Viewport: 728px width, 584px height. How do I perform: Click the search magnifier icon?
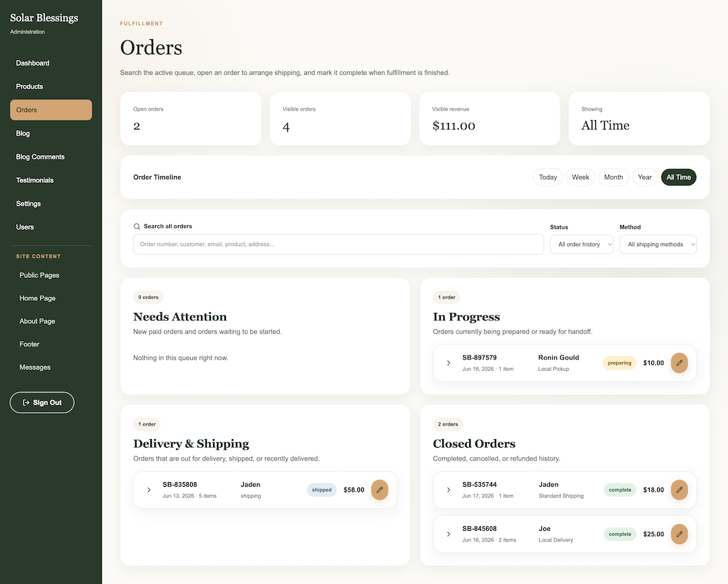click(x=136, y=227)
